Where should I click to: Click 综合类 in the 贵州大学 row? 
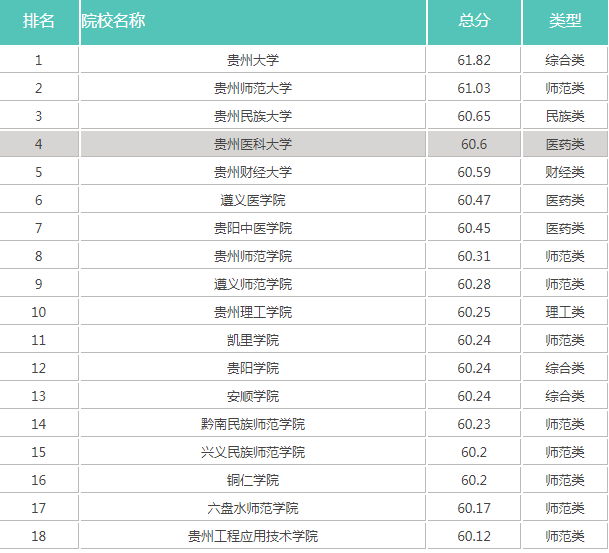[565, 60]
